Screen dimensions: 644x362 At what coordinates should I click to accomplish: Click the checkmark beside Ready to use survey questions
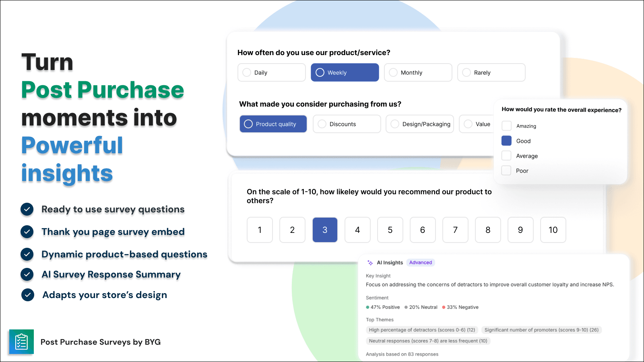tap(27, 209)
